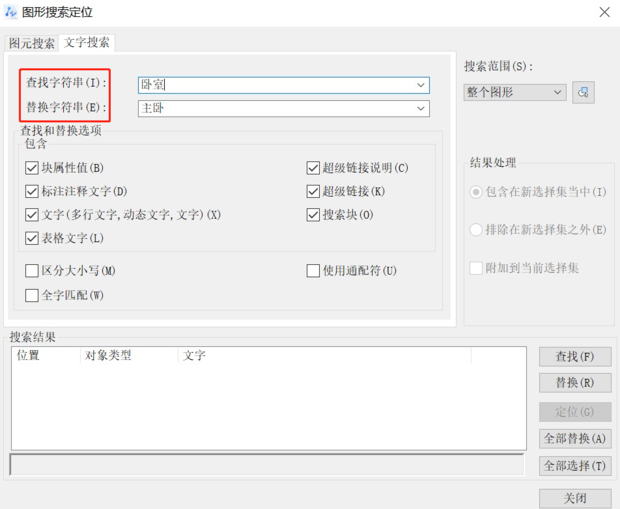
Task: Enable the 区分大小写(M) checkbox
Action: [x=32, y=271]
